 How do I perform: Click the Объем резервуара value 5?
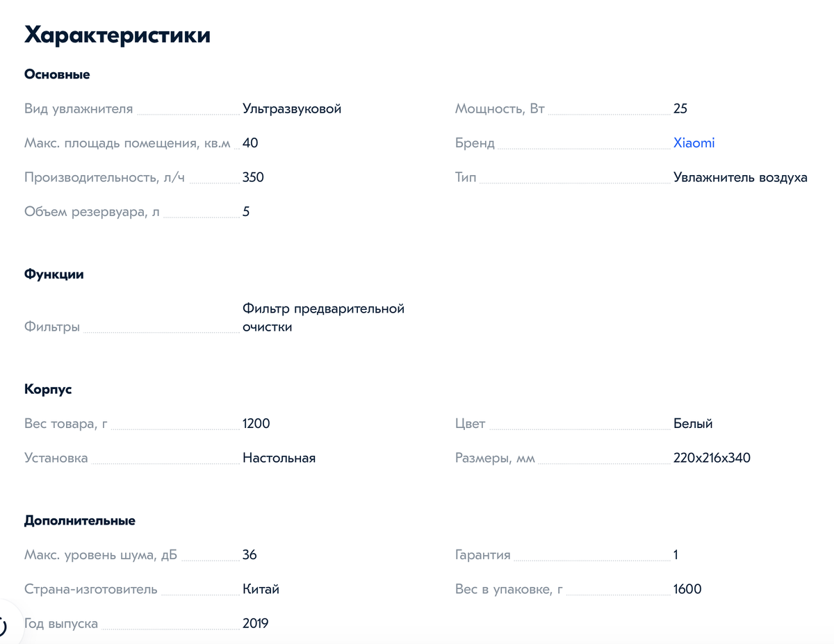245,211
